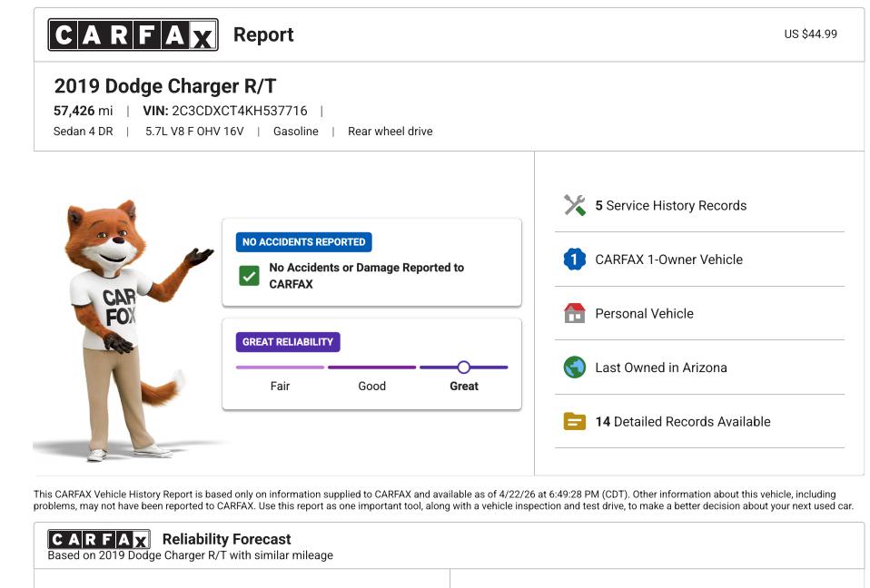Image resolution: width=870 pixels, height=588 pixels.
Task: Click the GREAT RELIABILITY badge
Action: (288, 342)
